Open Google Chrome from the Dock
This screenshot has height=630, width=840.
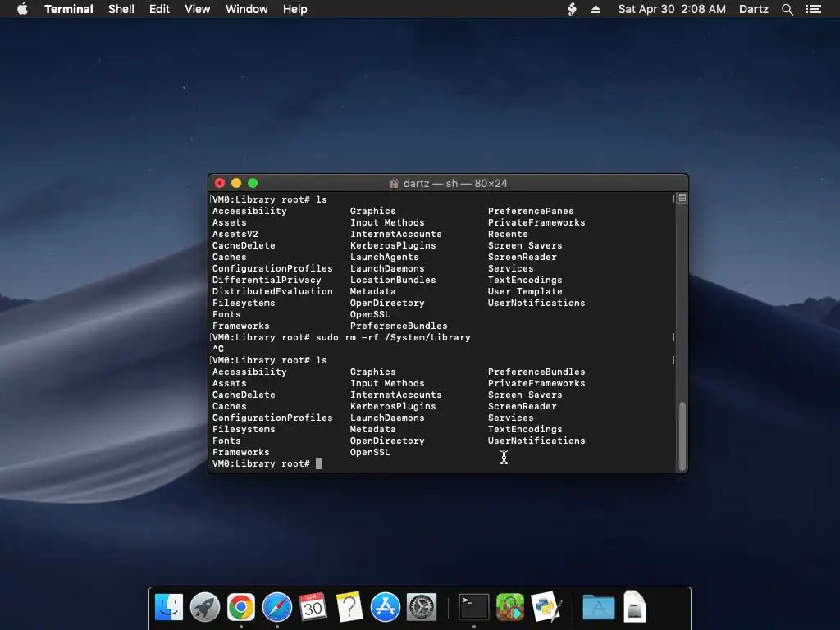pyautogui.click(x=241, y=608)
